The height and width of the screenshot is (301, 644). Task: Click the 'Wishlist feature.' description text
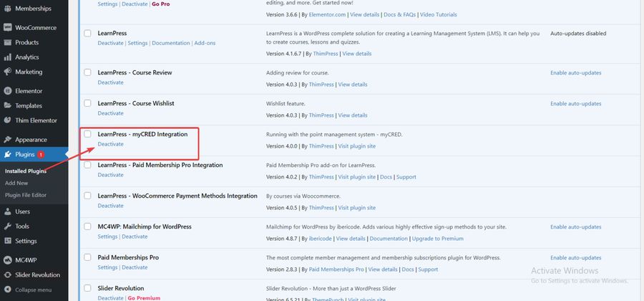point(286,104)
